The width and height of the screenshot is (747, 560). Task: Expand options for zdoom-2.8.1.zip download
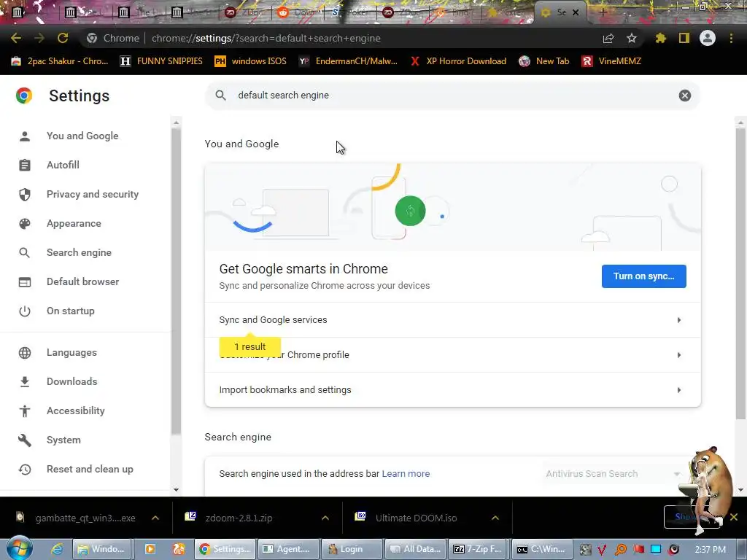[x=325, y=518]
